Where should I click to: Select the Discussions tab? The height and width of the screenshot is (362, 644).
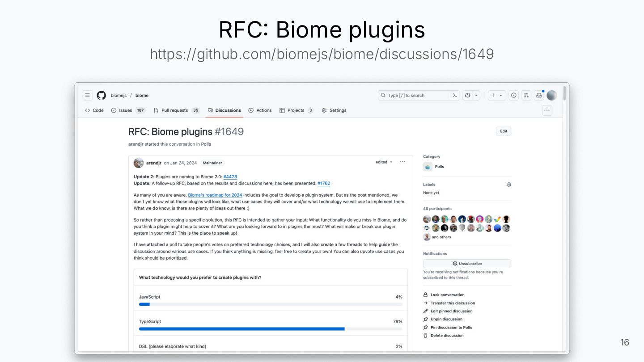click(224, 110)
